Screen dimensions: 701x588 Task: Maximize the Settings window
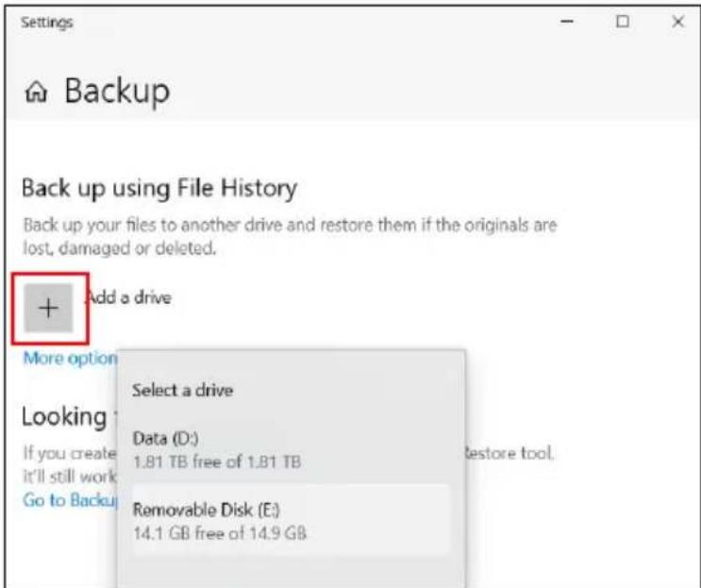(623, 22)
